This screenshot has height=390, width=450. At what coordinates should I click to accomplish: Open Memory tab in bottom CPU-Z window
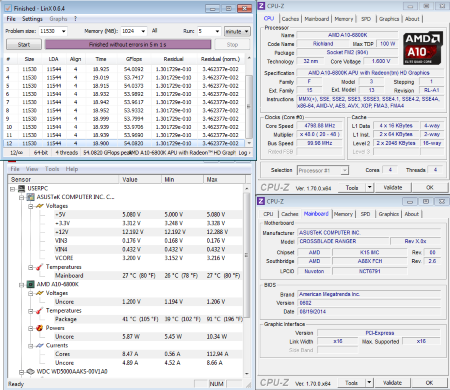click(x=343, y=214)
